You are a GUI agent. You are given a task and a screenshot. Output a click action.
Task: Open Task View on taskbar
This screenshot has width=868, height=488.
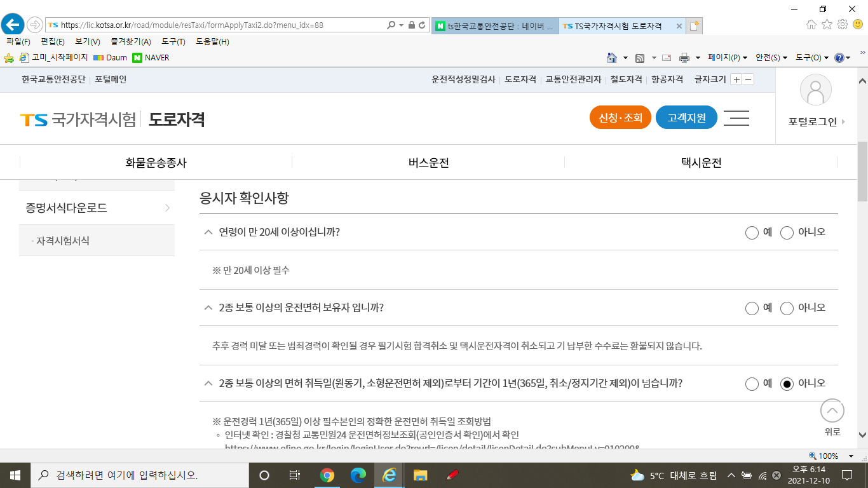pyautogui.click(x=294, y=475)
